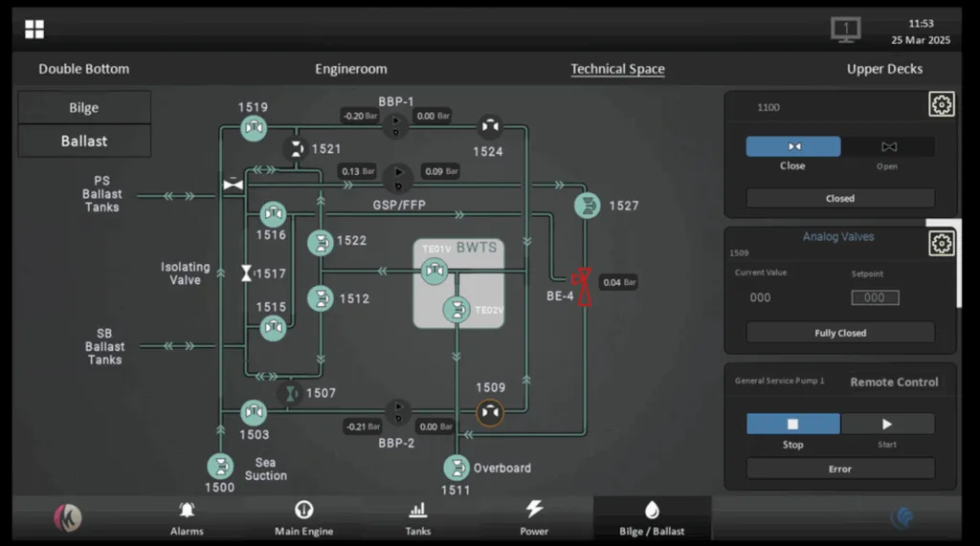The image size is (980, 546).
Task: Select valve 1524 on the diagram
Action: (490, 127)
